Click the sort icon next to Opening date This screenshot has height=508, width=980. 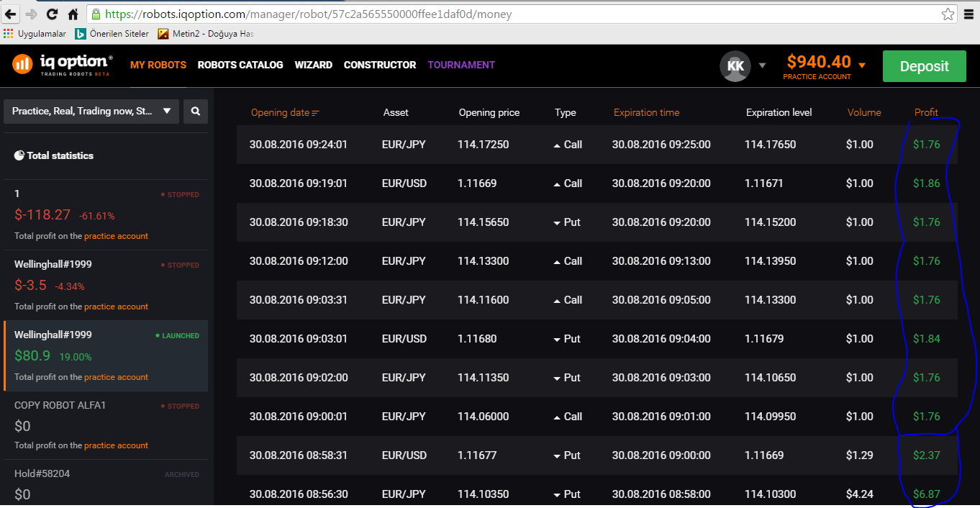click(x=315, y=113)
